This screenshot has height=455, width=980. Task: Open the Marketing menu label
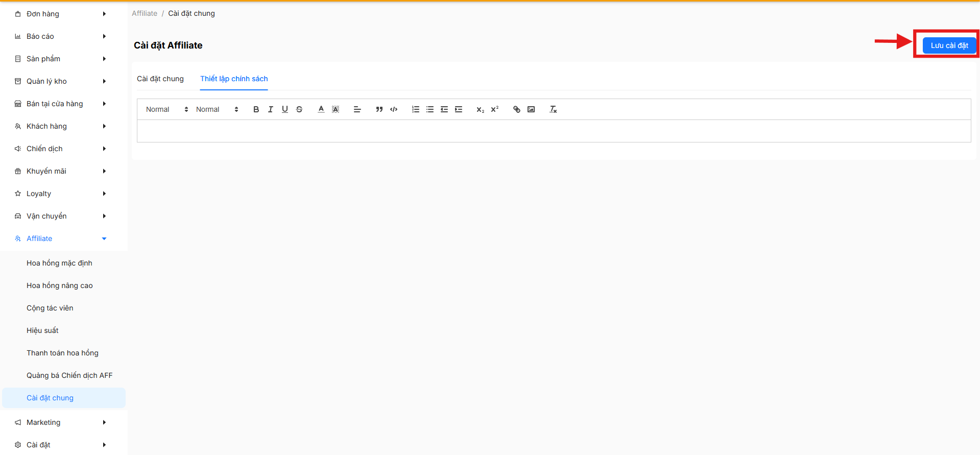43,422
